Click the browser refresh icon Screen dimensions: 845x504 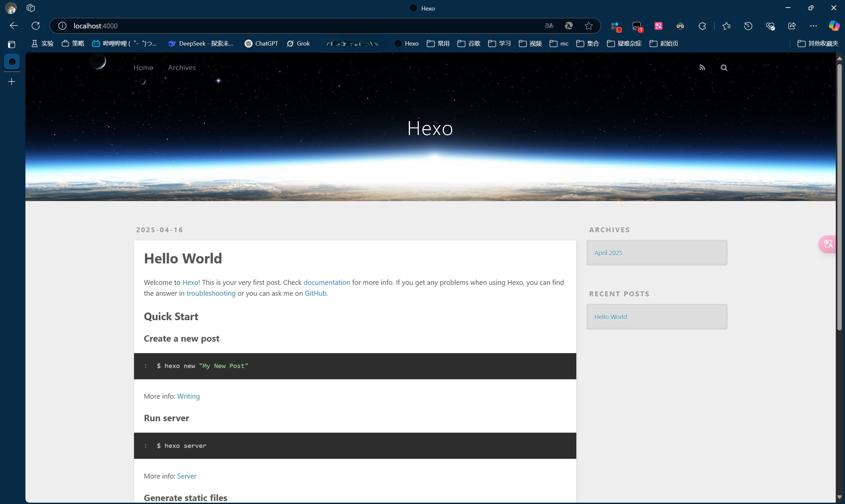click(36, 26)
